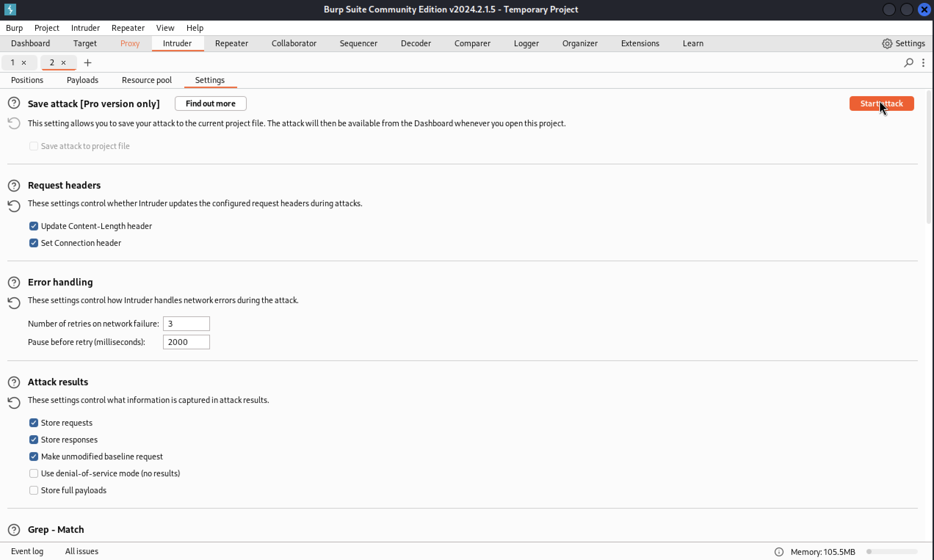Click the memory info icon
Viewport: 934px width, 560px height.
click(x=779, y=552)
